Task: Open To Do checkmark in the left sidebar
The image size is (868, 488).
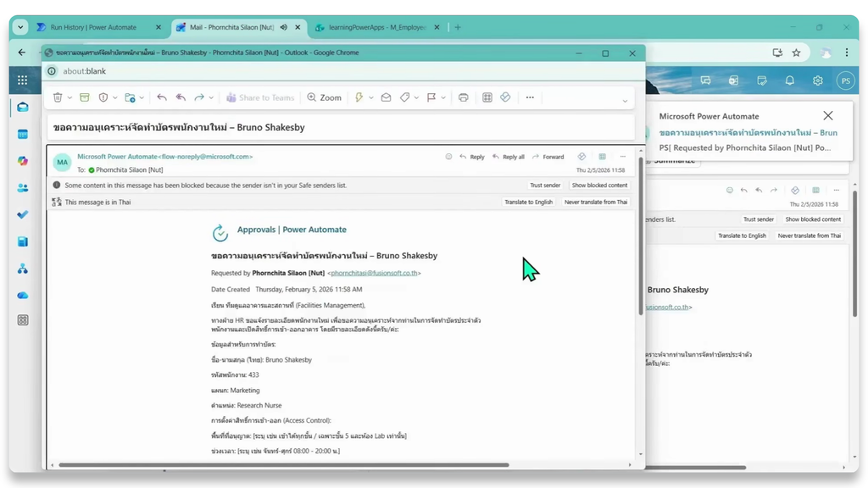Action: pyautogui.click(x=23, y=214)
